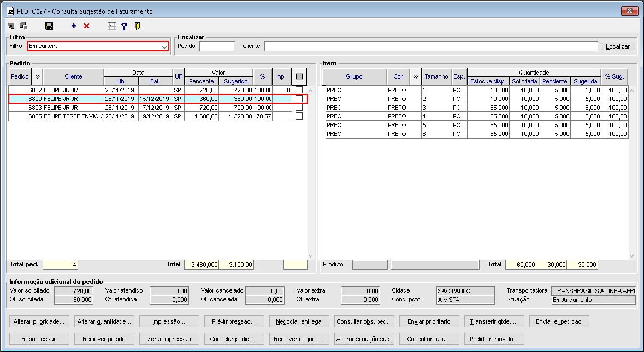Click the blue plus add icon
The width and height of the screenshot is (644, 352).
[x=74, y=26]
